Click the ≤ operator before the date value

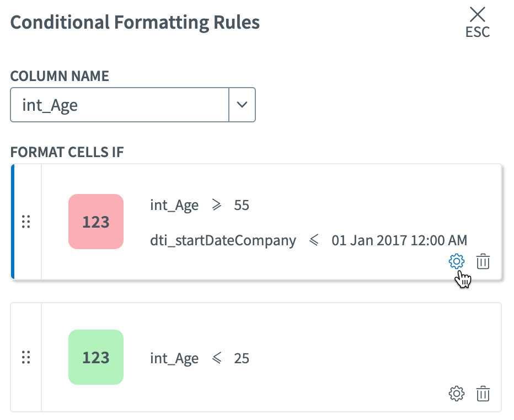pyautogui.click(x=314, y=240)
